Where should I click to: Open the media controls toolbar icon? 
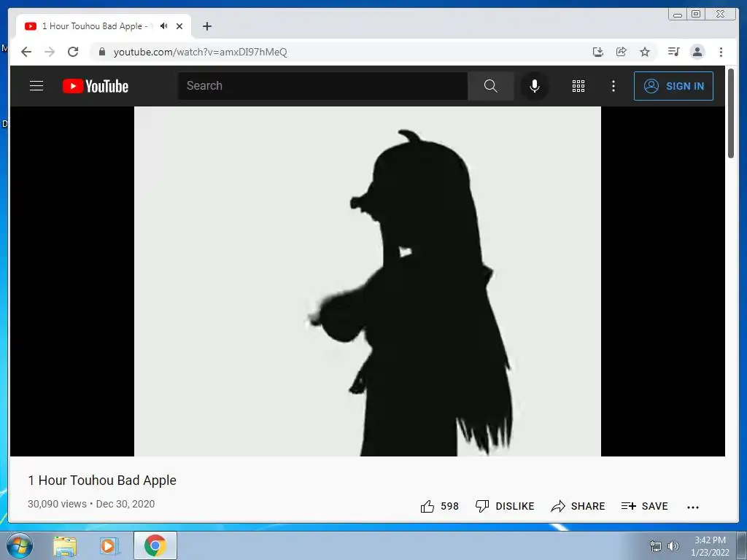point(673,52)
